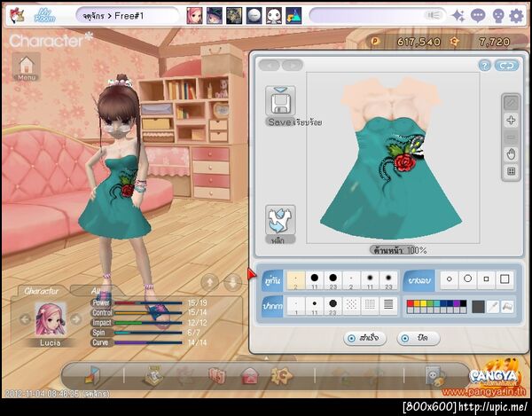Click the white mascot face quick slot icon

pyautogui.click(x=273, y=16)
